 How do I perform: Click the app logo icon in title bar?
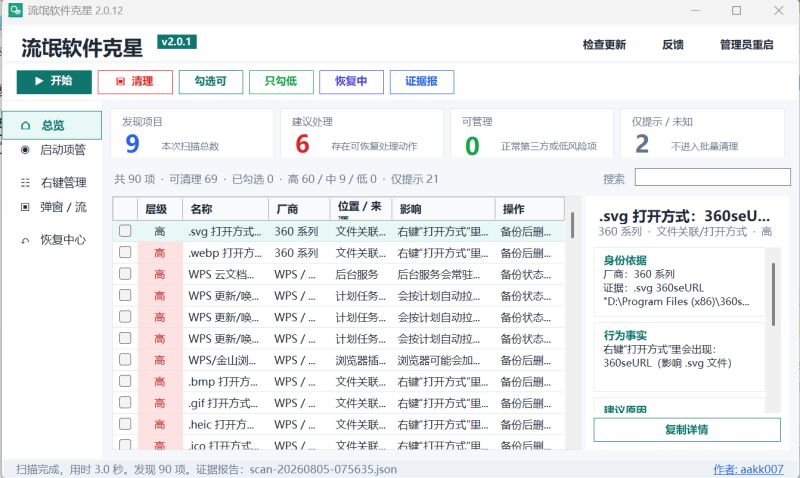tap(15, 10)
